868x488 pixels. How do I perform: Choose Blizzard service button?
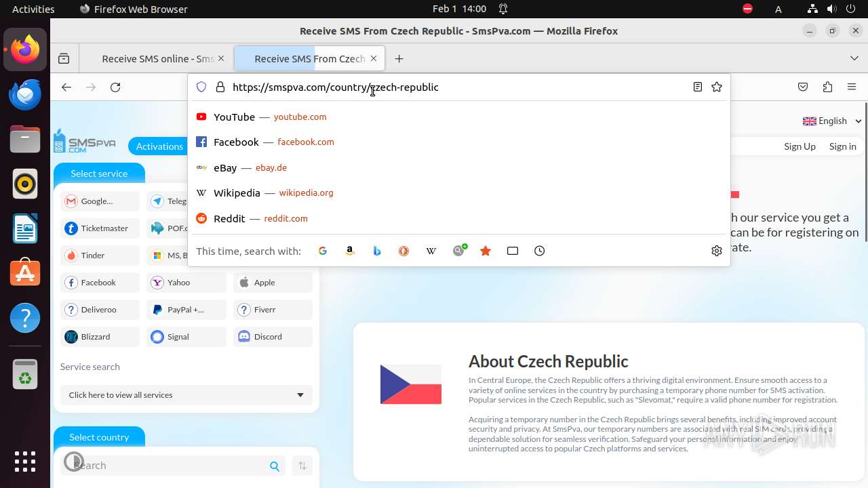point(100,337)
